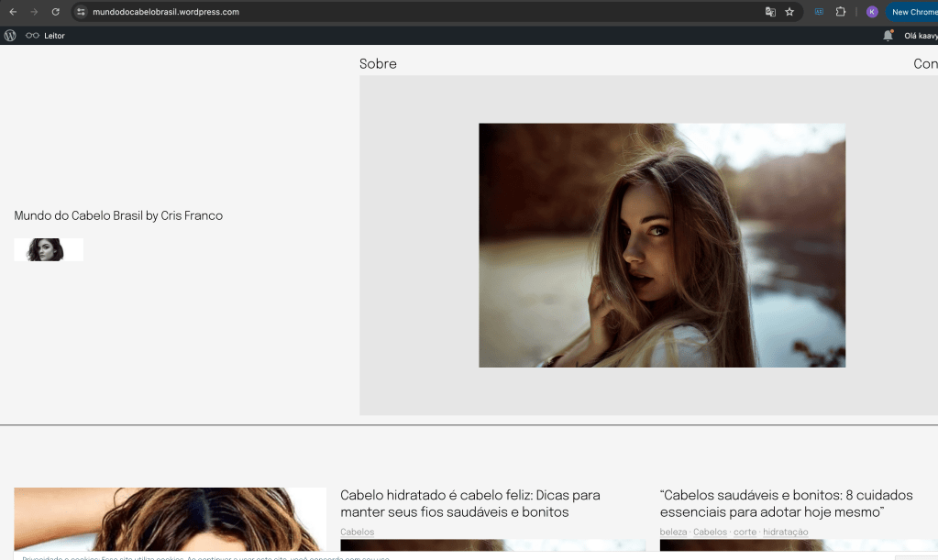Open the Leitor reader link
The height and width of the screenshot is (560, 938).
tap(46, 36)
